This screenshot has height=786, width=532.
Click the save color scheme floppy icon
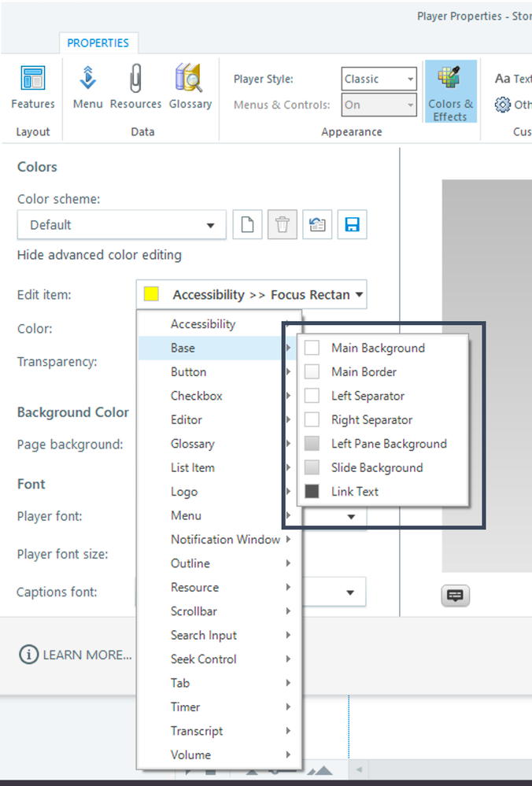pos(352,224)
